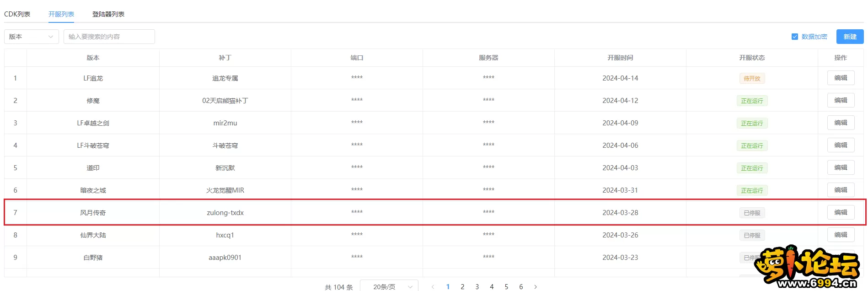Image resolution: width=868 pixels, height=291 pixels.
Task: Go to next page arrow
Action: [536, 287]
